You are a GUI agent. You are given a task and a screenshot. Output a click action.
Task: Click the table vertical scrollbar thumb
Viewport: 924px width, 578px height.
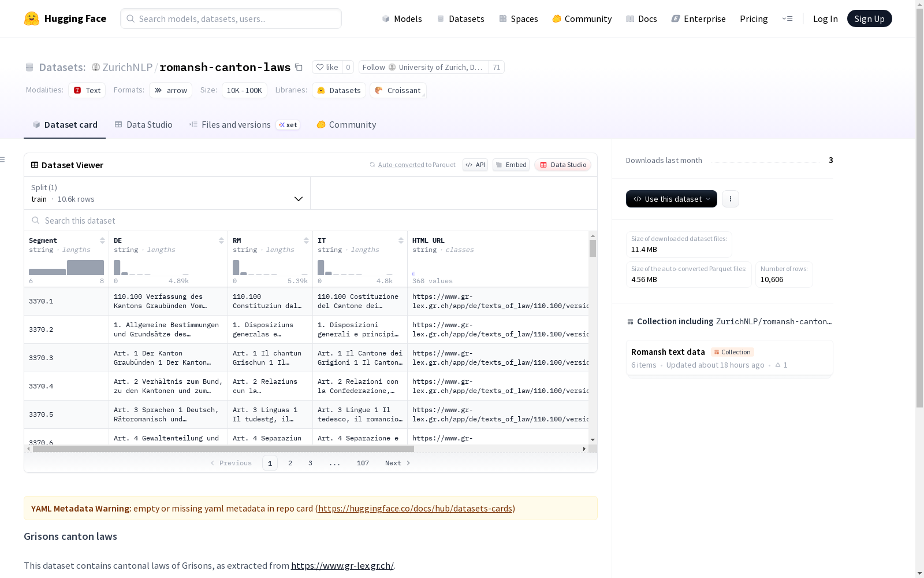pyautogui.click(x=593, y=249)
